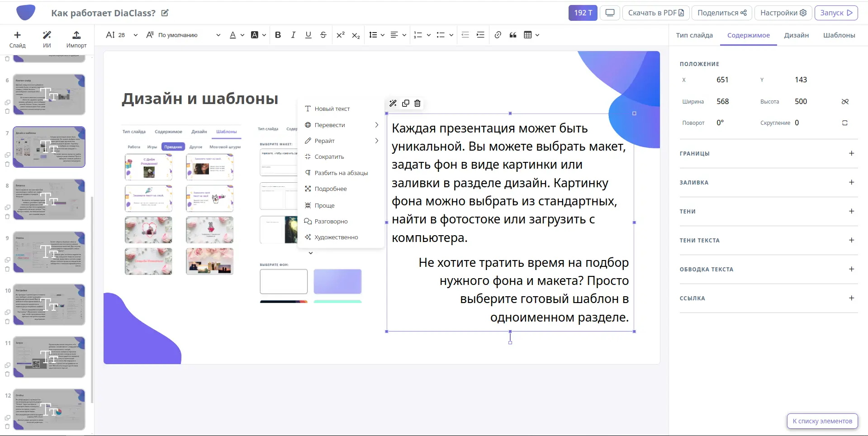
Task: Start presentation with Запуск button
Action: click(x=836, y=13)
